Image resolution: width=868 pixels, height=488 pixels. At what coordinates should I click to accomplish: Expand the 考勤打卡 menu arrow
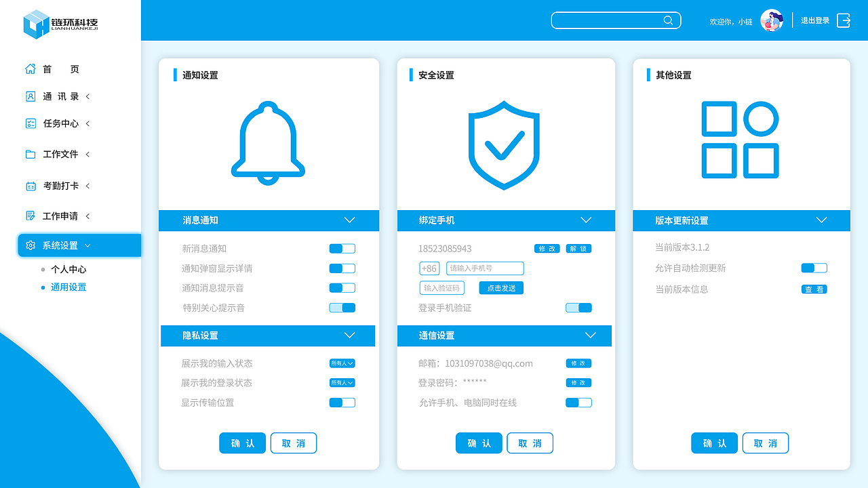88,186
